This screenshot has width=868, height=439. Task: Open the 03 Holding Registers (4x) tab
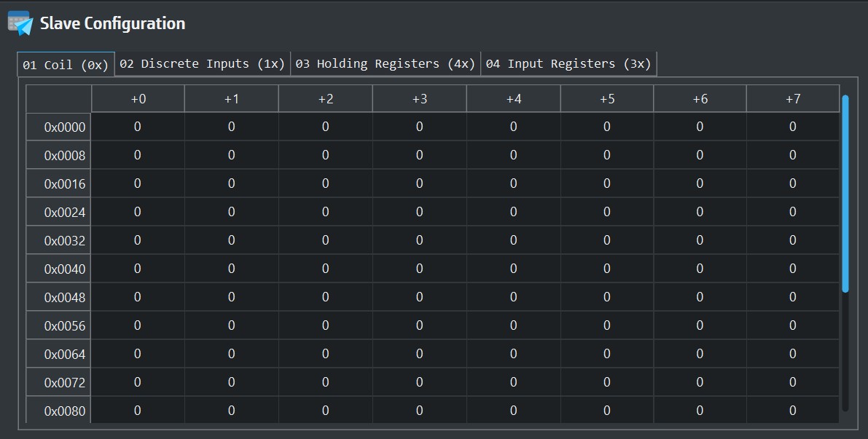point(385,63)
